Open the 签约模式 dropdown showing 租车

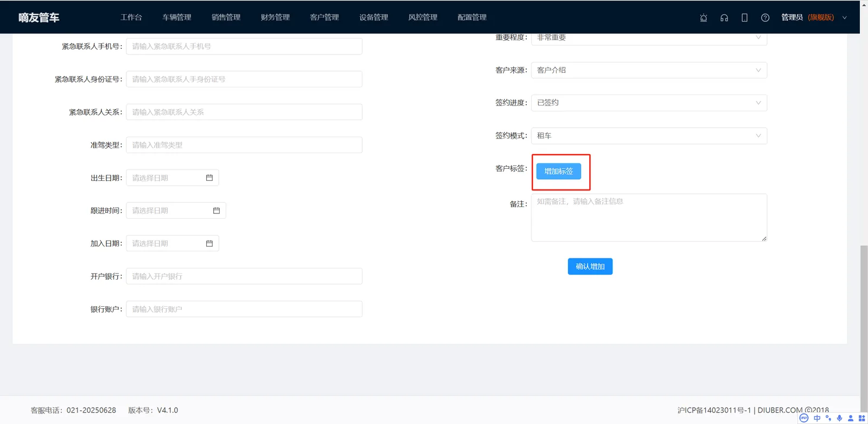pyautogui.click(x=649, y=136)
